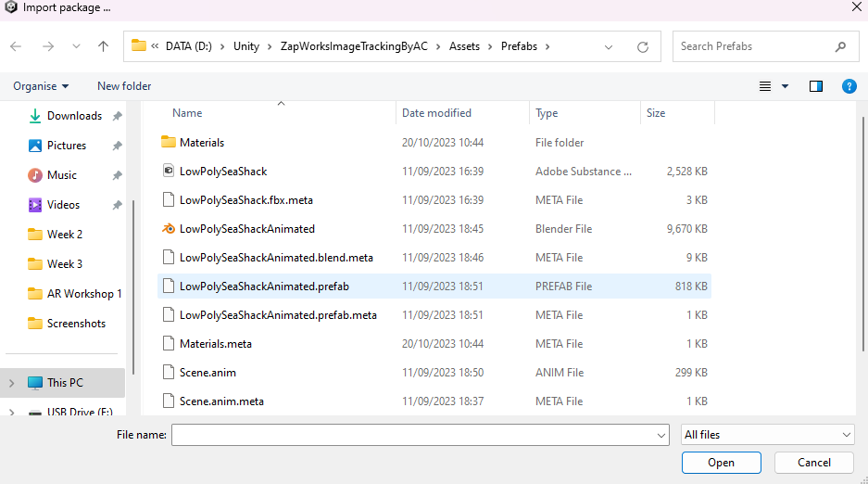Refresh the Prefabs folder listing
Image resolution: width=868 pixels, height=484 pixels.
pos(643,46)
